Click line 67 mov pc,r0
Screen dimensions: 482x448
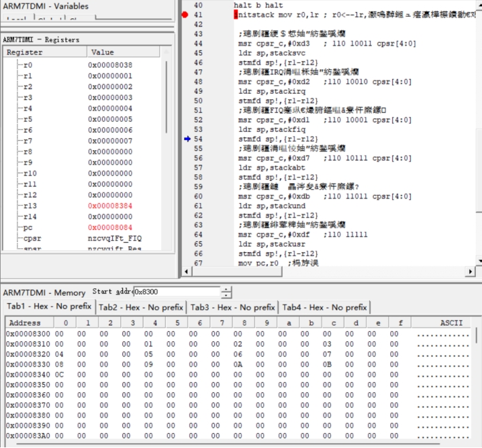[258, 263]
